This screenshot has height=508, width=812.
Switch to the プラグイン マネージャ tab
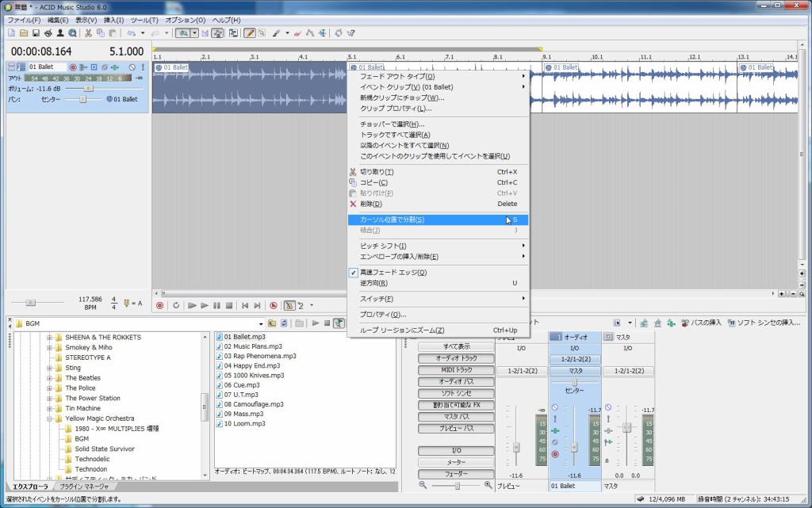pyautogui.click(x=84, y=487)
